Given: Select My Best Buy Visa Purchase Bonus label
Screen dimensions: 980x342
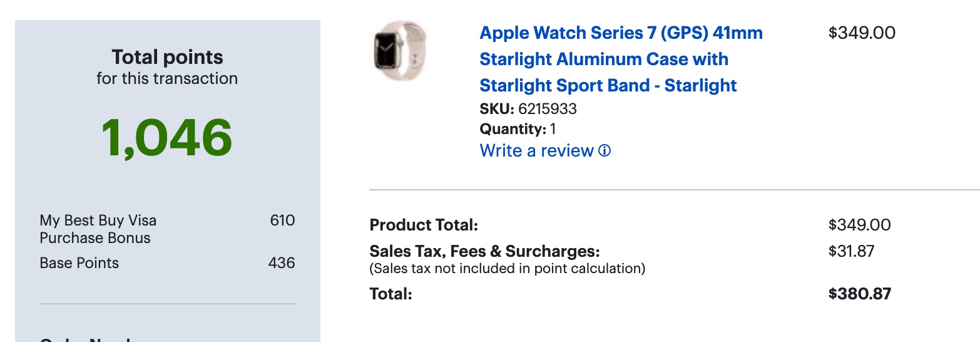Looking at the screenshot, I should 98,229.
